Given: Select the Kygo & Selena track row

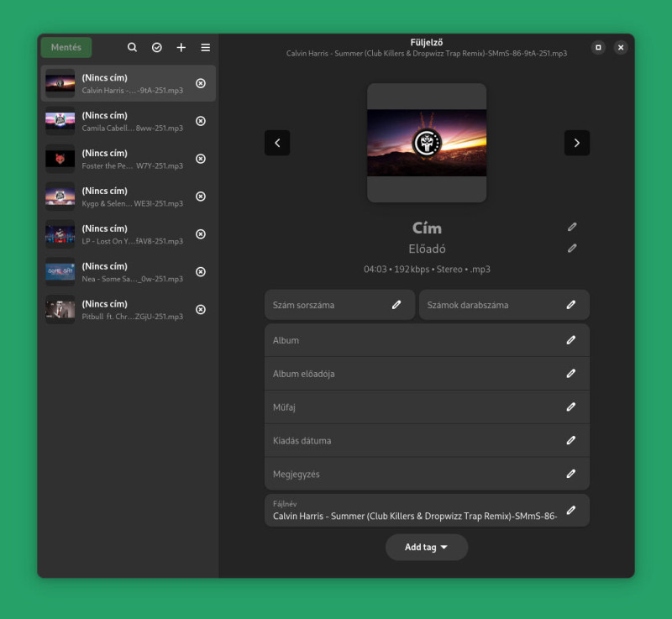Looking at the screenshot, I should click(129, 197).
